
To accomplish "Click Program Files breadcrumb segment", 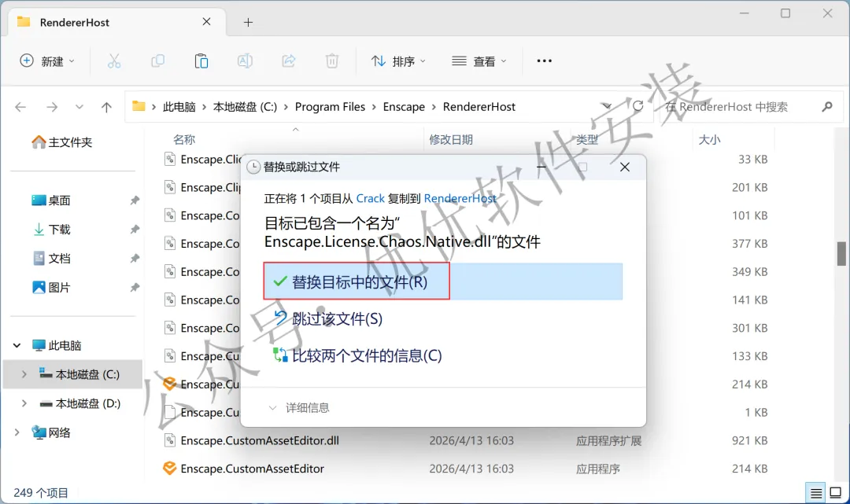I will 330,107.
